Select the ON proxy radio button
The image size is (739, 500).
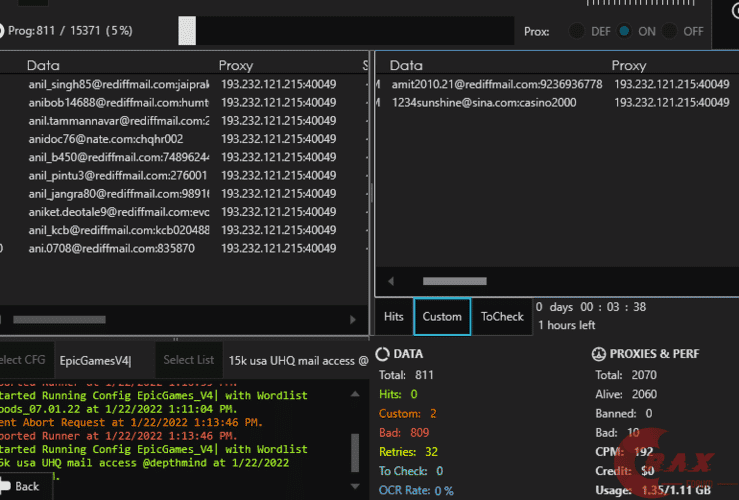click(625, 31)
